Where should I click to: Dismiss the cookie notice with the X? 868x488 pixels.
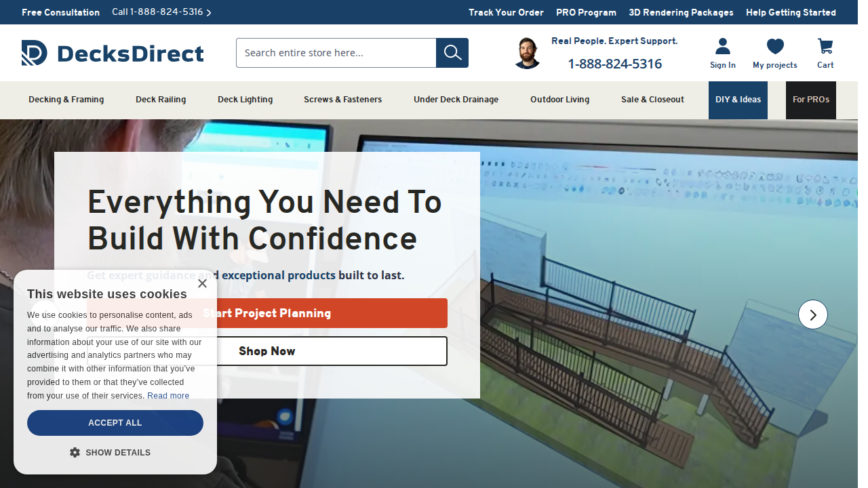(202, 283)
